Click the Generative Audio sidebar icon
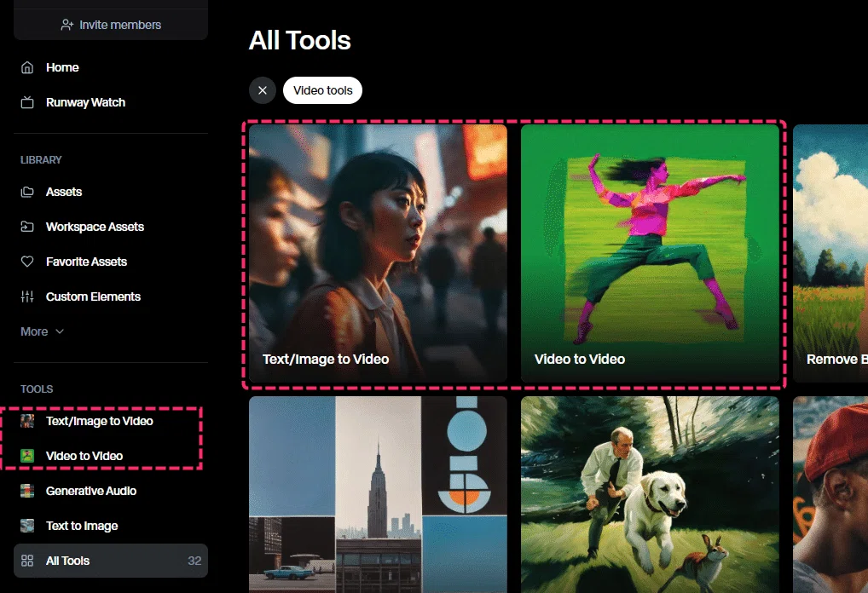This screenshot has width=868, height=593. tap(27, 491)
